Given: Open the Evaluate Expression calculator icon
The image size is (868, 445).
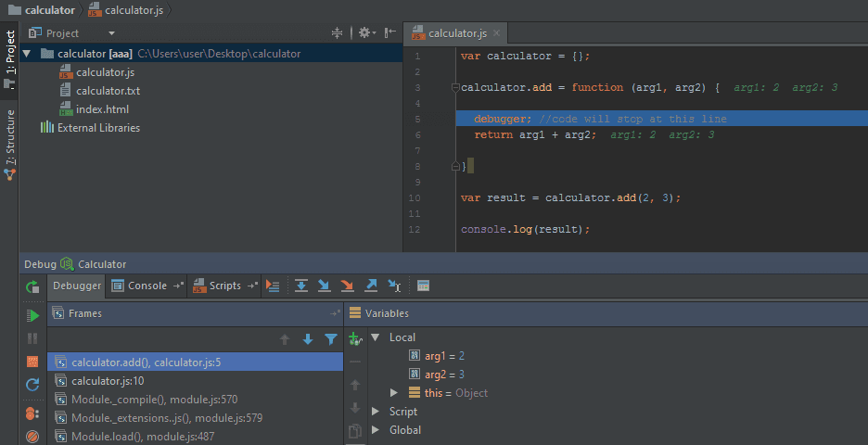Looking at the screenshot, I should 424,286.
